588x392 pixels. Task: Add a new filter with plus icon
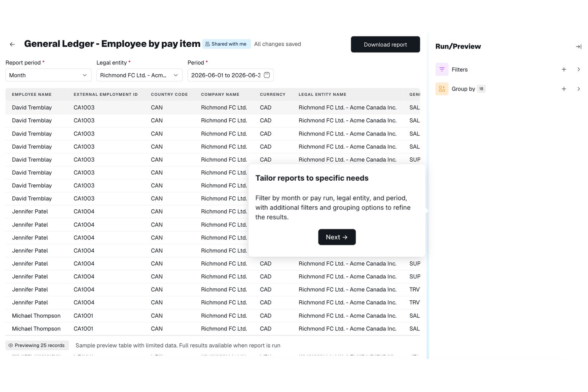pyautogui.click(x=564, y=70)
